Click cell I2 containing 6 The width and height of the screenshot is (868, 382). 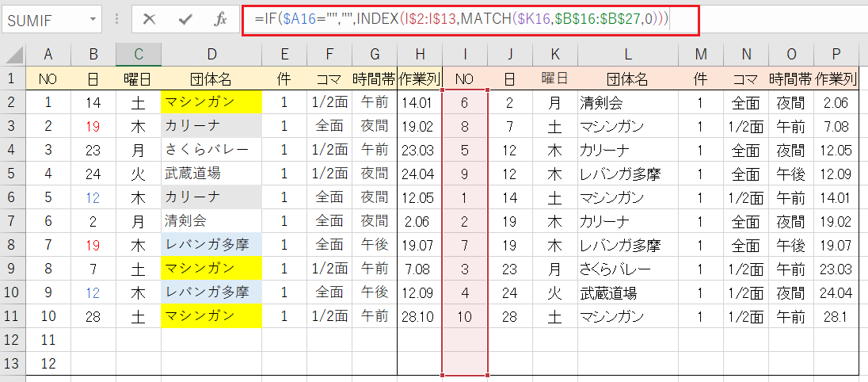click(x=465, y=102)
